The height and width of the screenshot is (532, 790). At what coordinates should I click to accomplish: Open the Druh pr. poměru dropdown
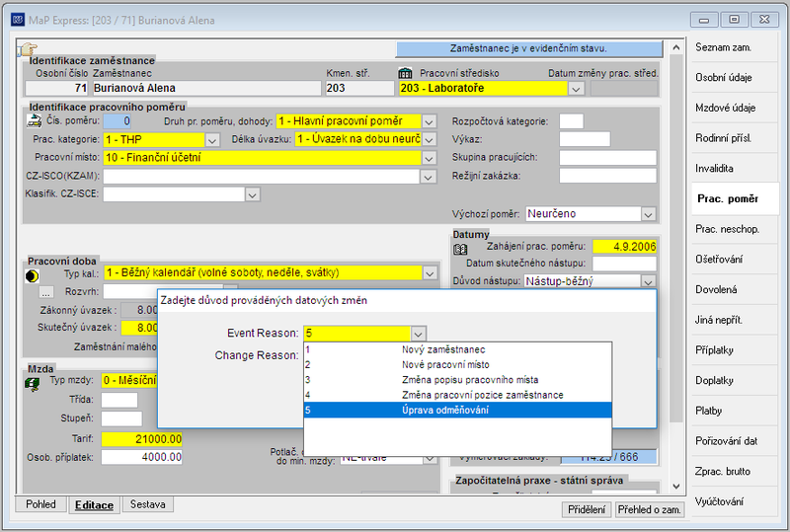tap(429, 121)
